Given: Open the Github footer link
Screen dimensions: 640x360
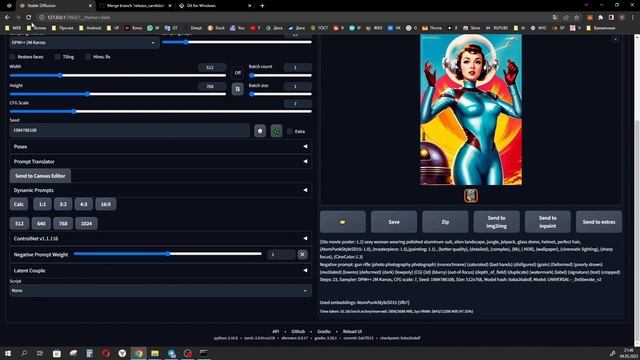Looking at the screenshot, I should [x=298, y=331].
